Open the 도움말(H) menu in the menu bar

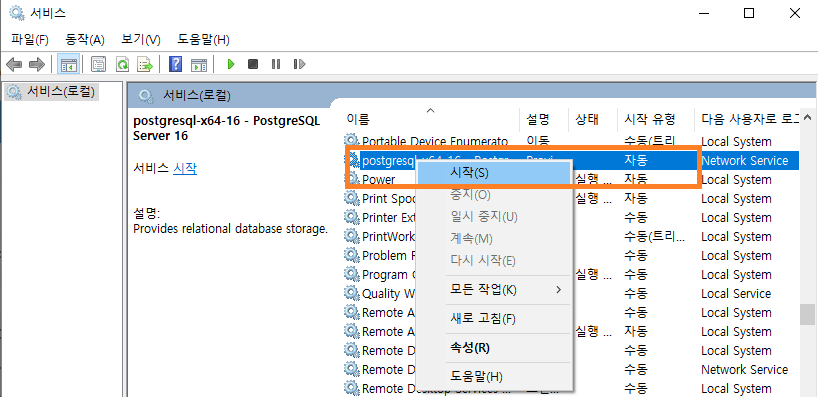pyautogui.click(x=203, y=40)
